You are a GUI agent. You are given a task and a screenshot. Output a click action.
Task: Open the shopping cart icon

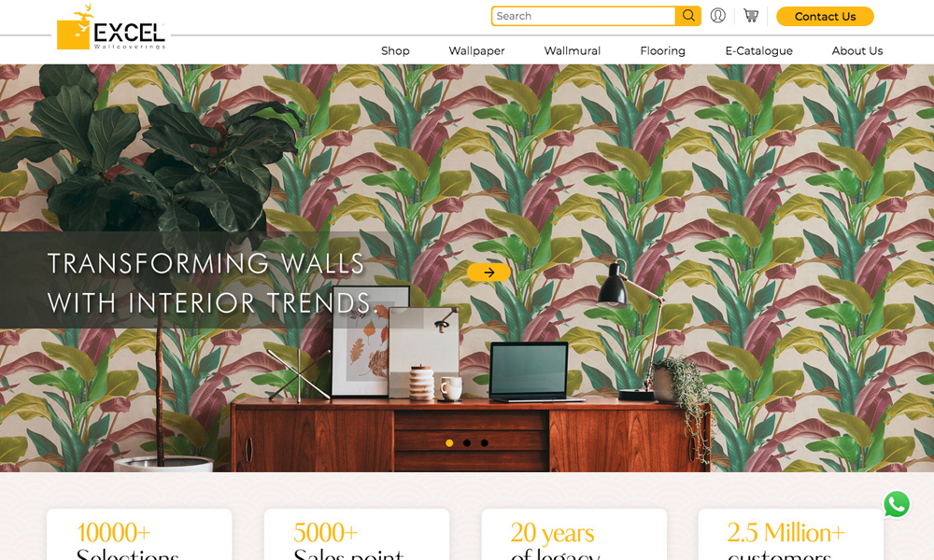[x=751, y=16]
